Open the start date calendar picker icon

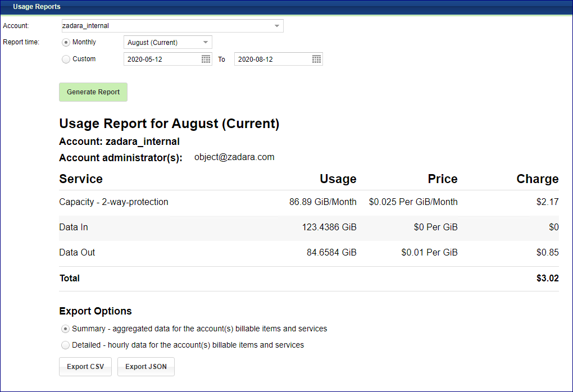(206, 59)
